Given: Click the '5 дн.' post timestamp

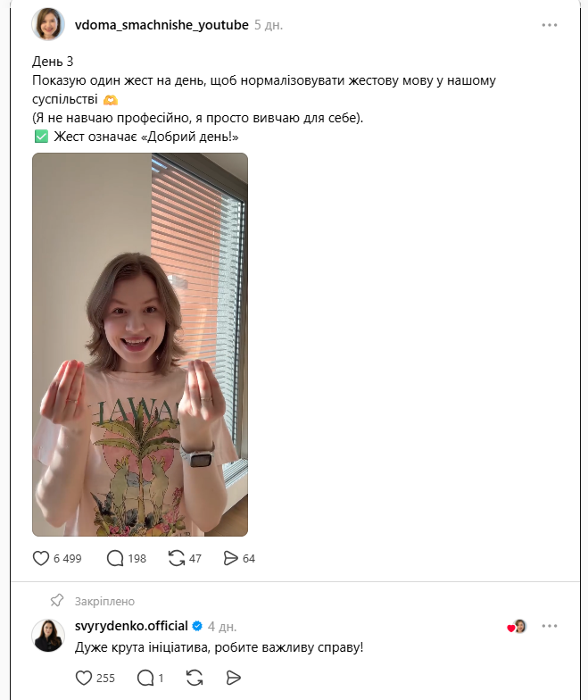Looking at the screenshot, I should tap(269, 25).
